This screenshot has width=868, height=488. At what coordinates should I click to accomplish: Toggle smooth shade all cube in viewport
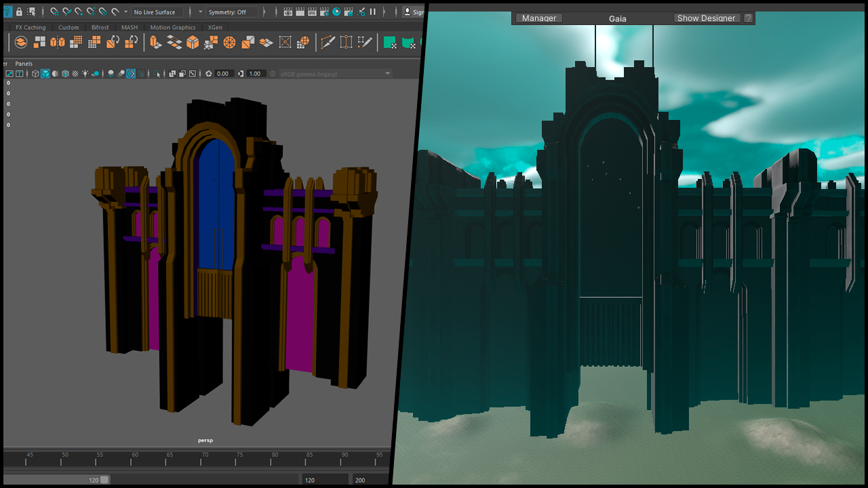45,73
